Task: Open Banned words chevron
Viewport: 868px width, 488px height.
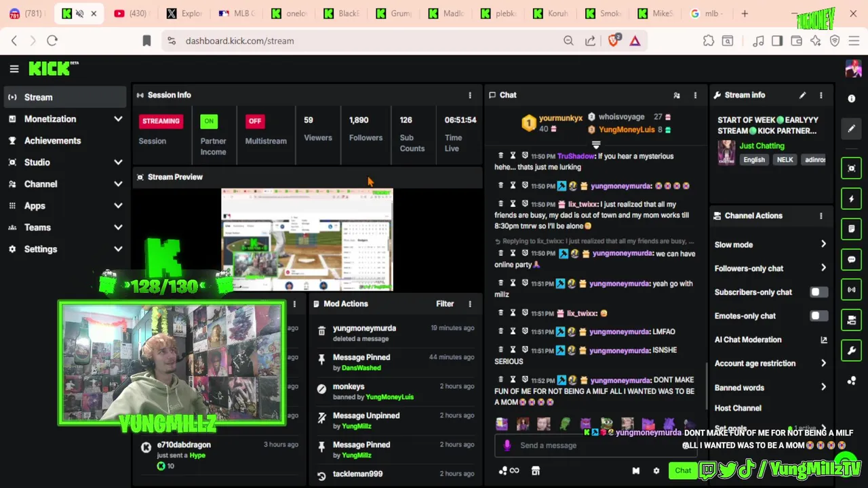Action: pos(823,387)
